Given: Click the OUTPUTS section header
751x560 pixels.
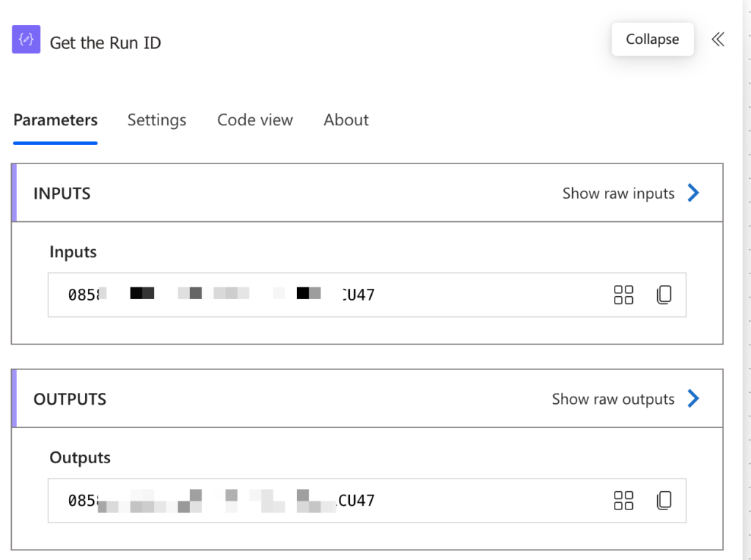Looking at the screenshot, I should (69, 399).
